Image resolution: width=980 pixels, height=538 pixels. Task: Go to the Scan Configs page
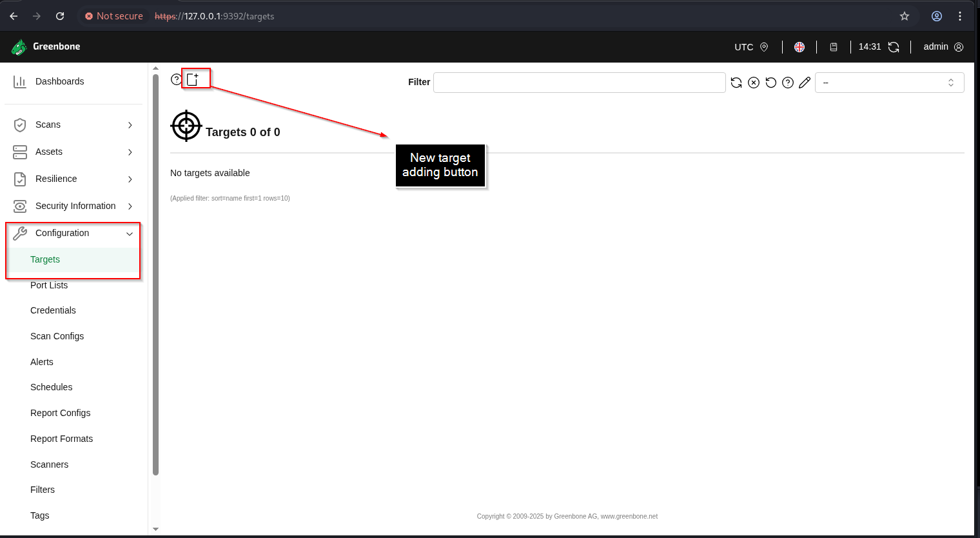point(57,336)
